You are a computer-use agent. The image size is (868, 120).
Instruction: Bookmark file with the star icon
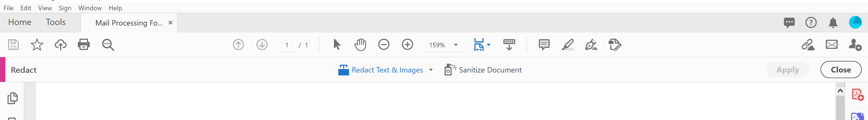pyautogui.click(x=37, y=45)
